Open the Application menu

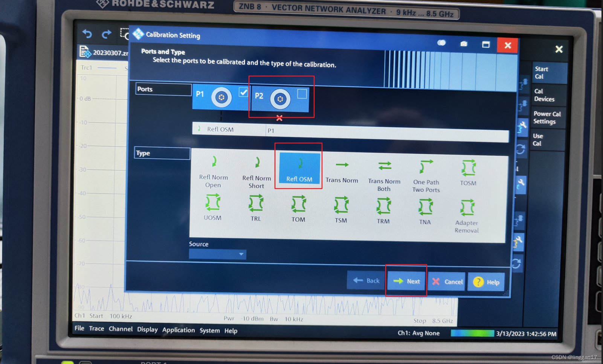[x=179, y=330]
